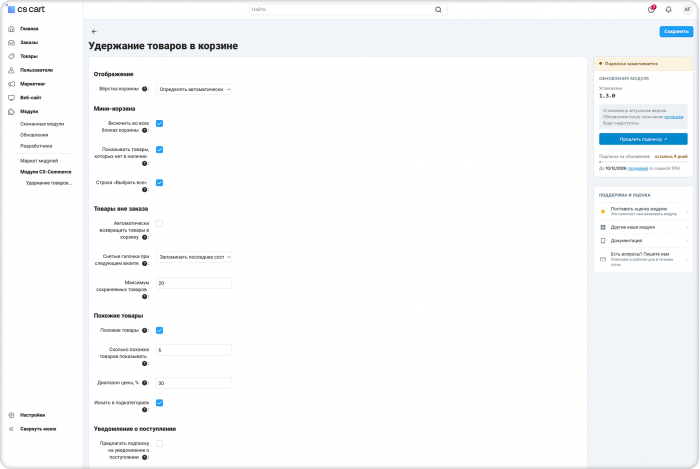Show help tooltip for Снятые галочки при следующем визите
The width and height of the screenshot is (700, 469).
coord(145,264)
